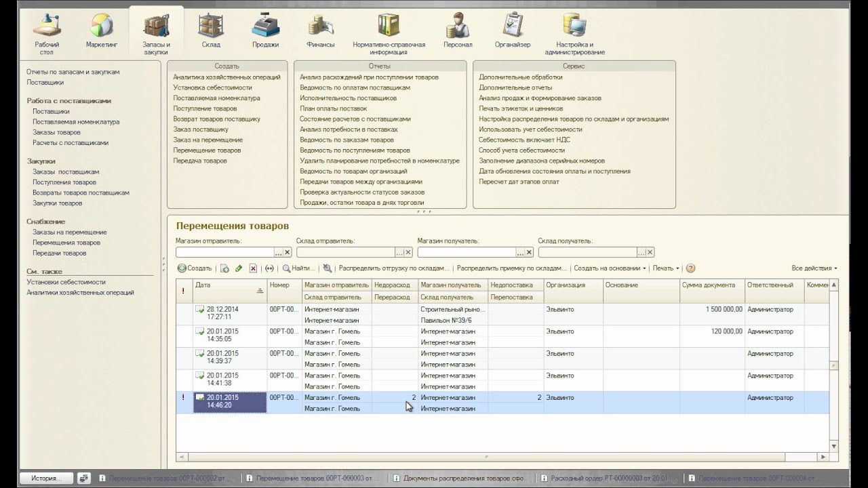This screenshot has width=868, height=488.
Task: Open Заказ на перемещение in Создать panel
Action: coord(208,140)
